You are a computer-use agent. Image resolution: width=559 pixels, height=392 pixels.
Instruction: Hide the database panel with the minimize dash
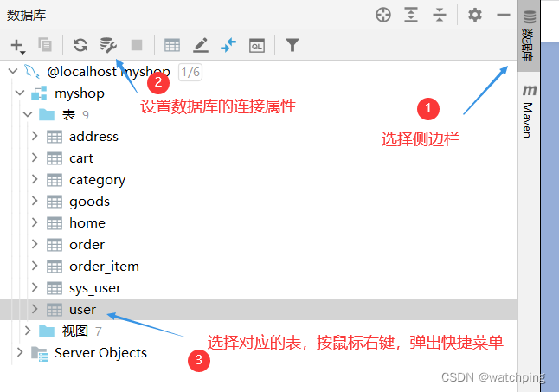[504, 15]
